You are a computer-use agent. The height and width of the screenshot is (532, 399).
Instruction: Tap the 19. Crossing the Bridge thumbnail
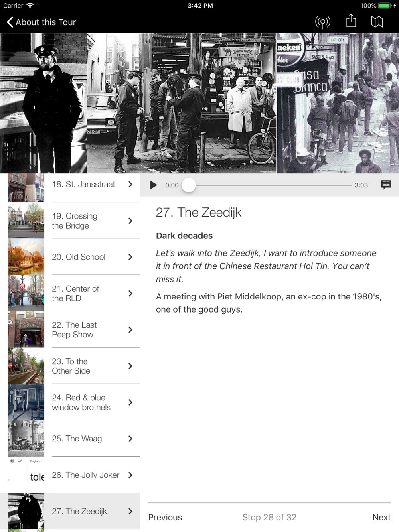click(x=26, y=221)
